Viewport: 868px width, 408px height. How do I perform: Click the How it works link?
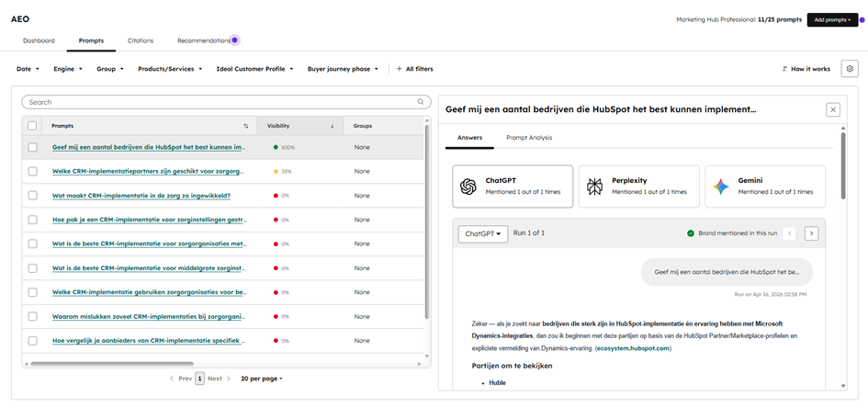(x=806, y=69)
